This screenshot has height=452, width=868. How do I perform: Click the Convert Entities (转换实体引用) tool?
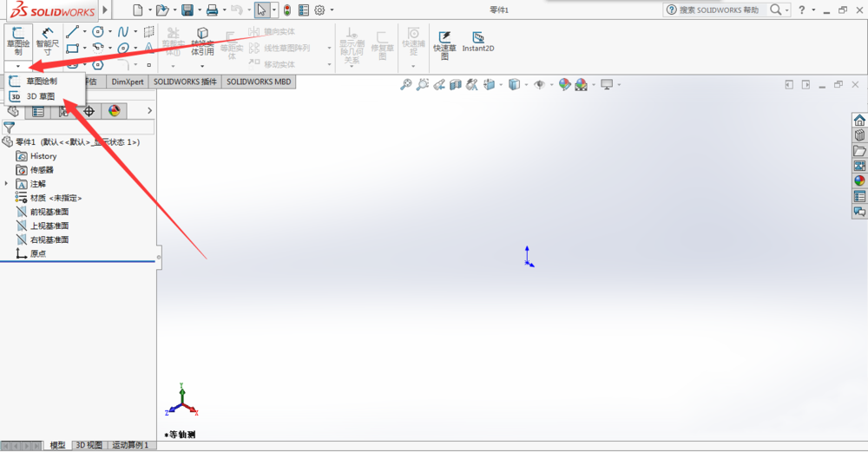202,42
